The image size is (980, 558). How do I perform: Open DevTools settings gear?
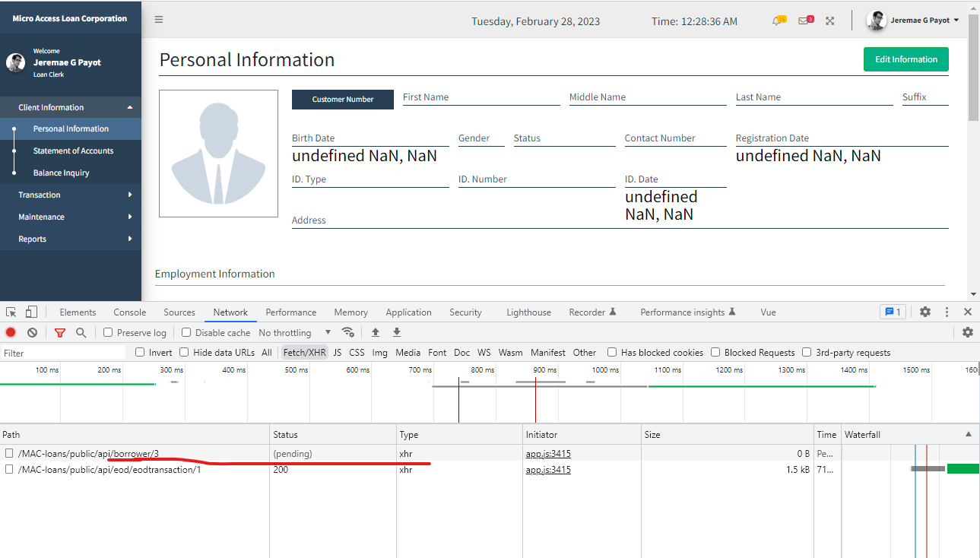pyautogui.click(x=924, y=312)
